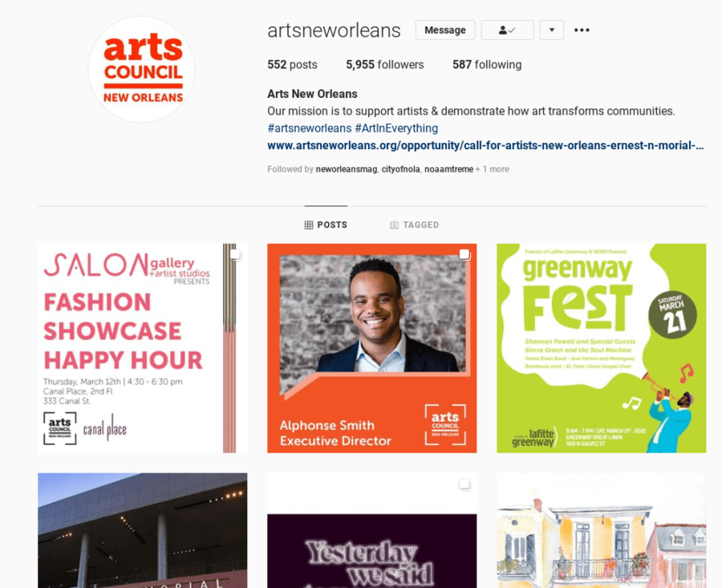
Task: Open the Greenway Fest post
Action: 601,348
